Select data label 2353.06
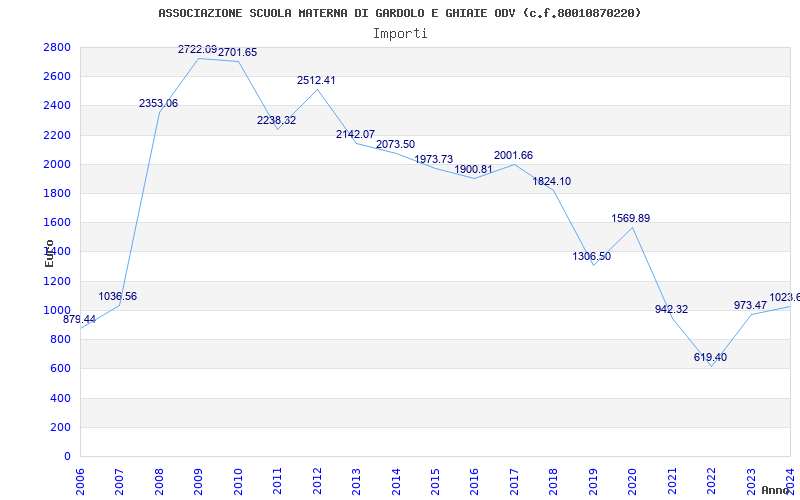This screenshot has height=500, width=800. [158, 104]
